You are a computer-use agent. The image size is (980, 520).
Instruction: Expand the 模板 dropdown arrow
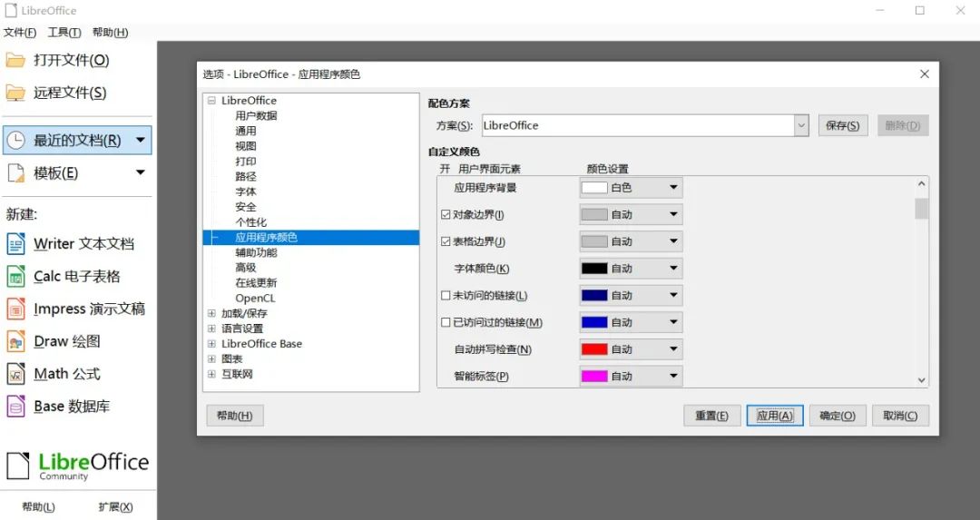coord(141,172)
